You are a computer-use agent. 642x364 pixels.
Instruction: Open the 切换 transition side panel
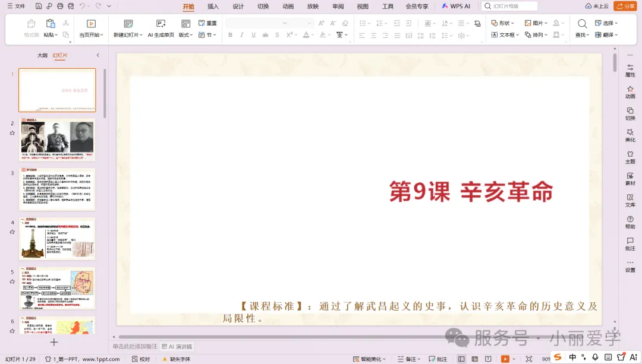[630, 113]
